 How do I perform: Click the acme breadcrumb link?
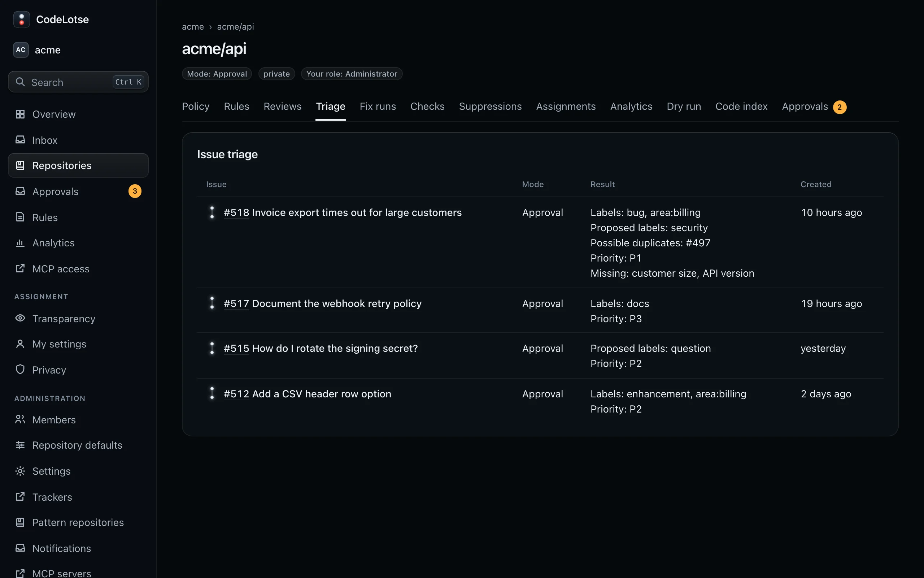coord(193,27)
